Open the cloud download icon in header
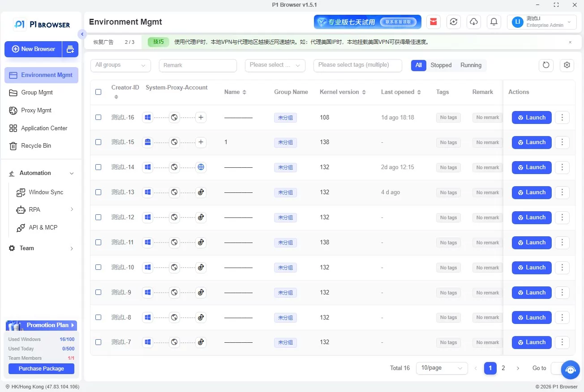Image resolution: width=584 pixels, height=392 pixels. click(x=474, y=21)
